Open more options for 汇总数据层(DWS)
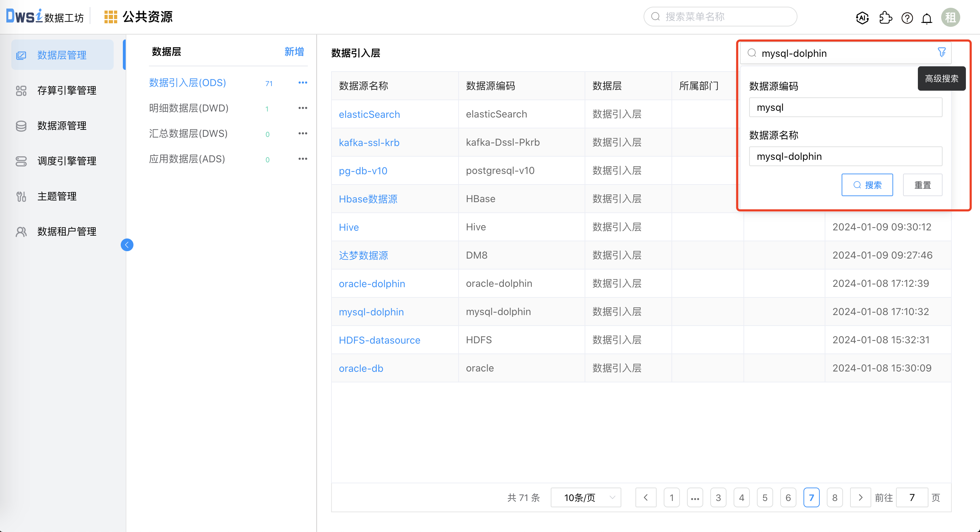Viewport: 980px width, 532px height. pos(303,133)
